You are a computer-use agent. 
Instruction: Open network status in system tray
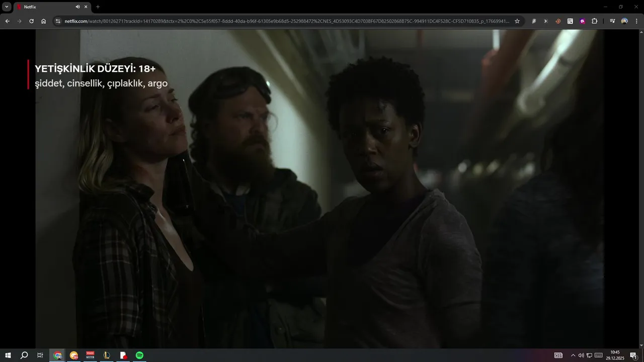[589, 355]
